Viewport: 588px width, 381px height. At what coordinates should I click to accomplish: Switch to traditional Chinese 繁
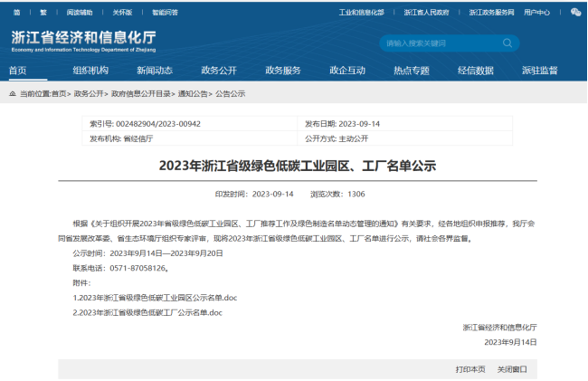(x=43, y=13)
